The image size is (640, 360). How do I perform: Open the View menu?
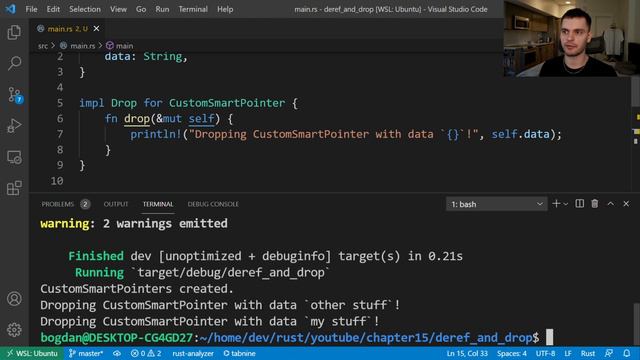pos(118,9)
